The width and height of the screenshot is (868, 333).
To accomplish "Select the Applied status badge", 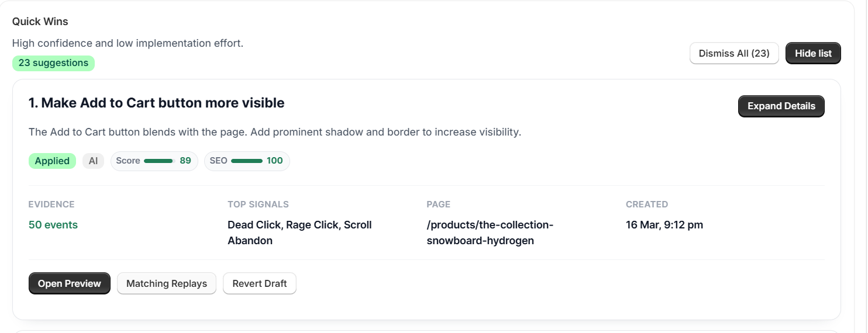I will click(x=52, y=161).
